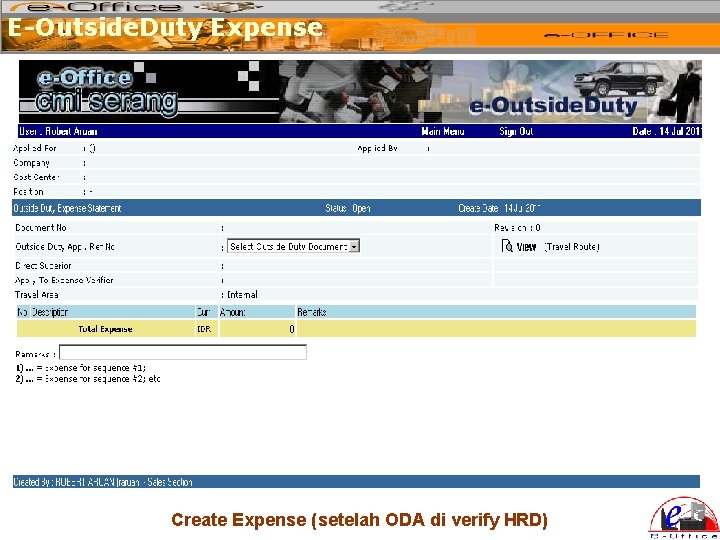
Task: Click the e-Office logo in bottom corner
Action: tap(684, 518)
